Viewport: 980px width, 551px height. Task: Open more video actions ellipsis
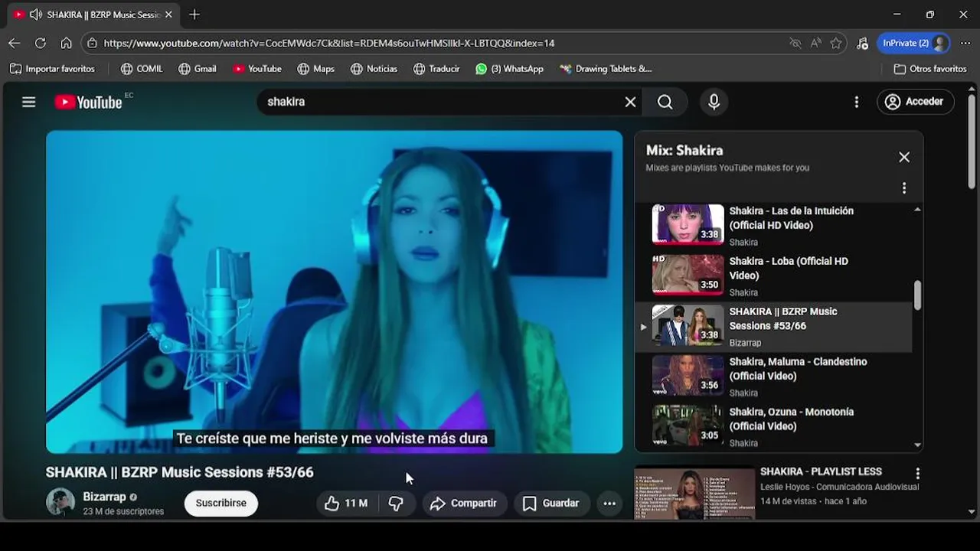coord(609,503)
